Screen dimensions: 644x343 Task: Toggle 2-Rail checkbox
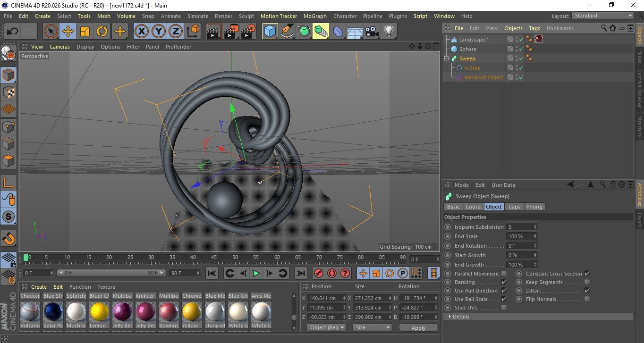tap(587, 291)
